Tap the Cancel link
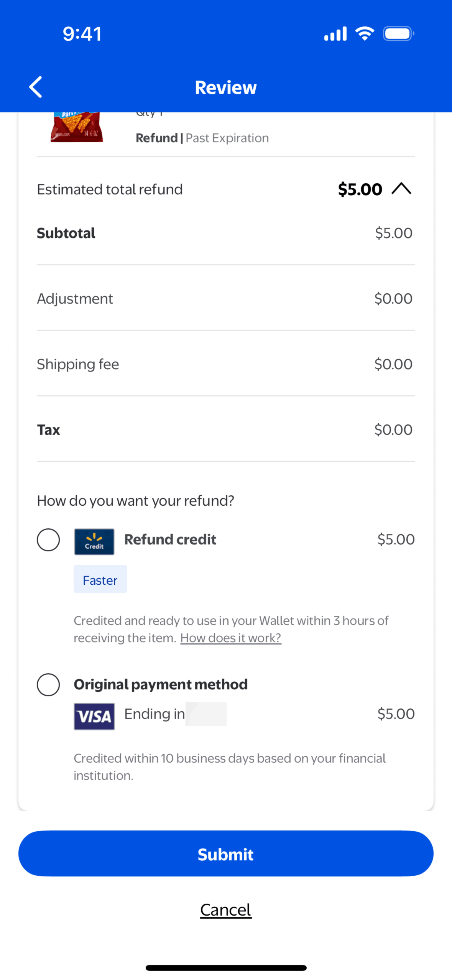Screen dimensions: 452x980 click(x=225, y=910)
